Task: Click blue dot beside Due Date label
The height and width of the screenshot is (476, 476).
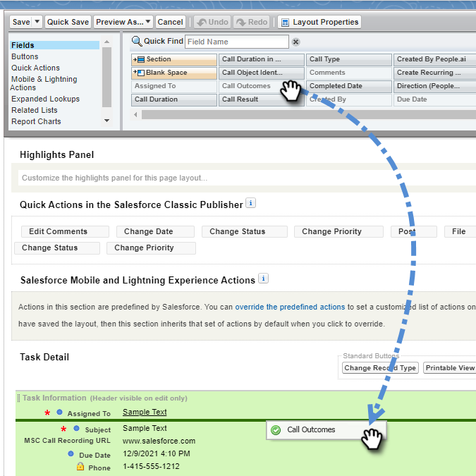Action: (x=71, y=453)
